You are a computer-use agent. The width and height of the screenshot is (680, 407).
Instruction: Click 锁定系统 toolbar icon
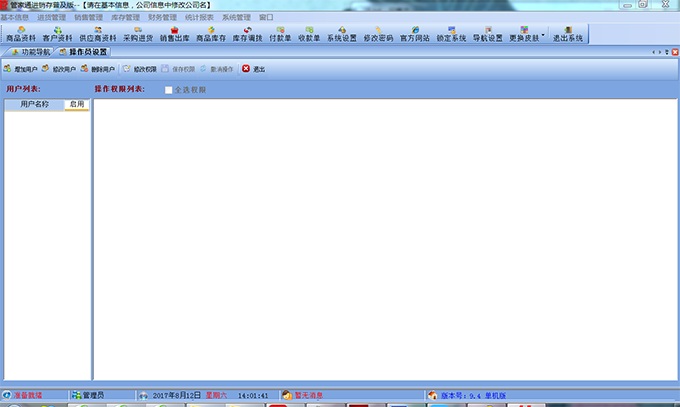[451, 34]
